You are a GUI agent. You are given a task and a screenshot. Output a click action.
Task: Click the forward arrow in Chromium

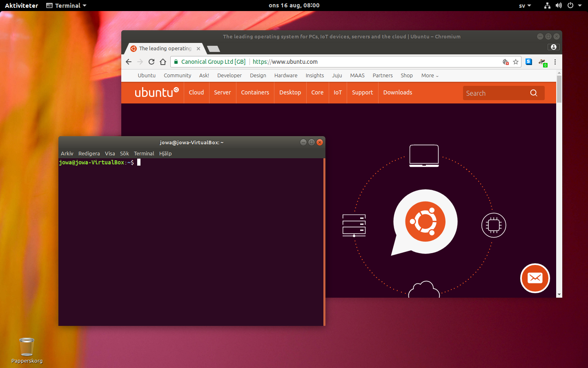click(x=140, y=62)
